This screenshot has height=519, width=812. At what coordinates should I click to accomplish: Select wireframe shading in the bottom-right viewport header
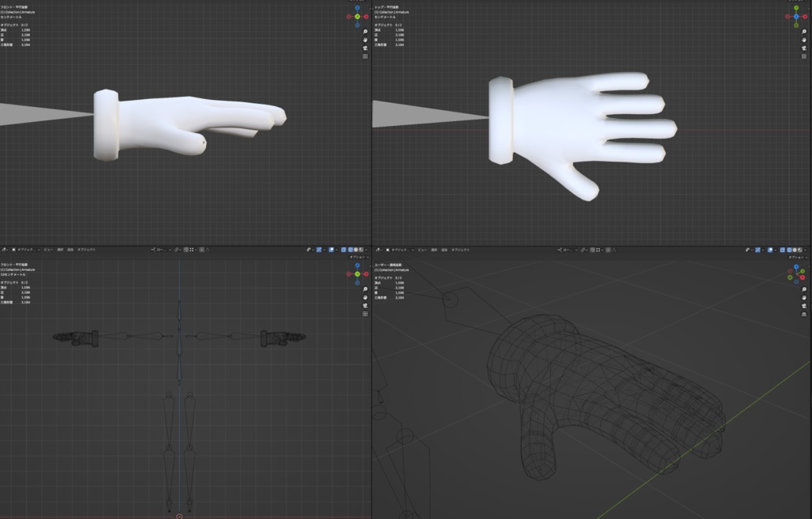click(x=789, y=250)
